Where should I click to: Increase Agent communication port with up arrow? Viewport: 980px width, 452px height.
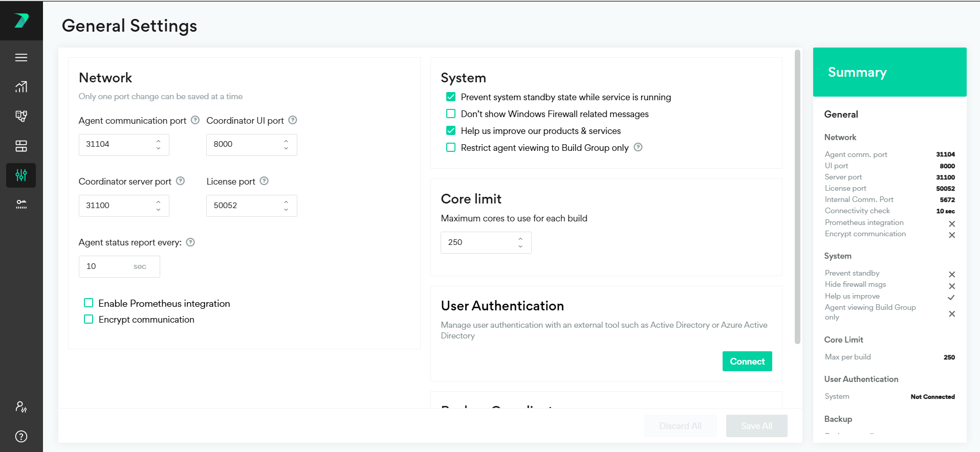coord(159,141)
